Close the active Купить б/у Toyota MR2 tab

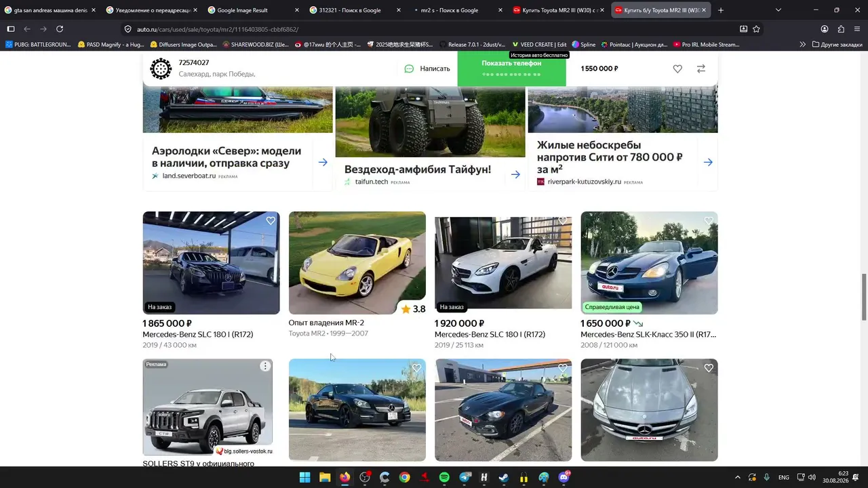click(704, 10)
